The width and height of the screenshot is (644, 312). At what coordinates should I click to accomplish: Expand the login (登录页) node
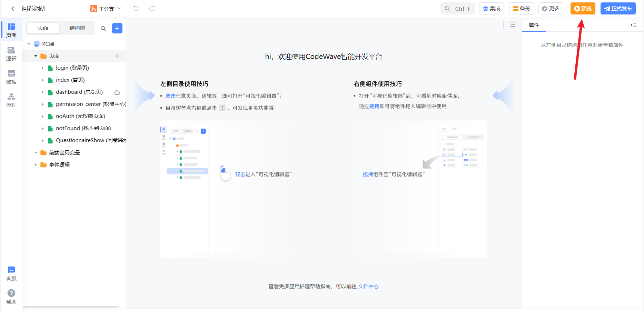click(x=43, y=68)
